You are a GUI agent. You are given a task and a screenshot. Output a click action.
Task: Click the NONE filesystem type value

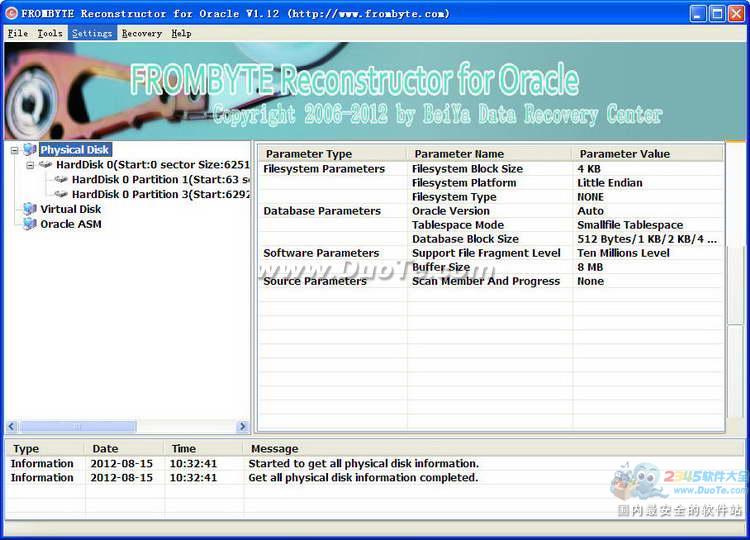coord(590,197)
